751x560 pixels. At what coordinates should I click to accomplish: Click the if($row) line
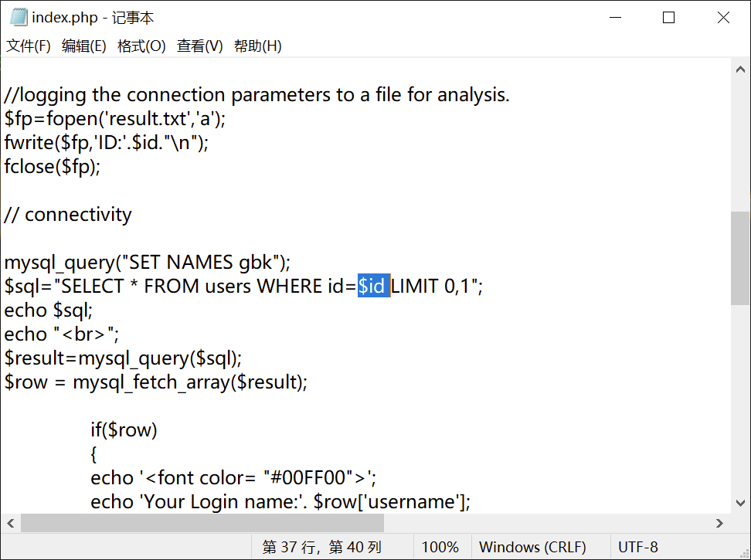coord(124,429)
